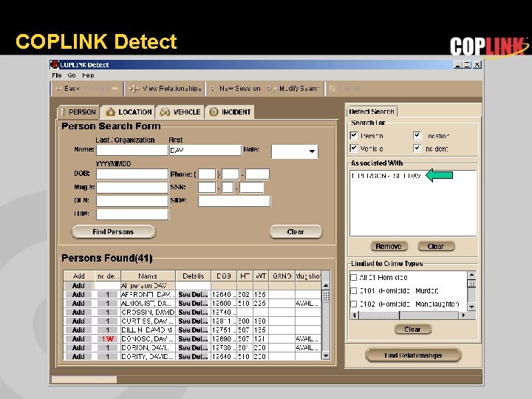Viewport: 532px width, 399px height.
Task: Click Add for DONOSO row
Action: click(x=78, y=338)
